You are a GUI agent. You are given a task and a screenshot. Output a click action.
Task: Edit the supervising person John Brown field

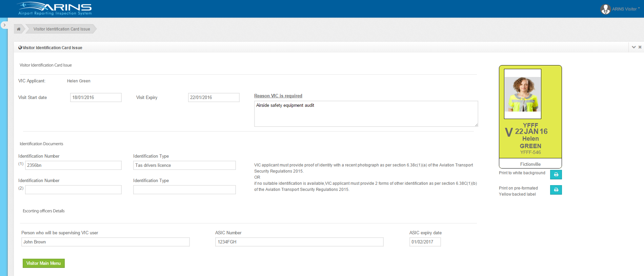[x=105, y=242]
